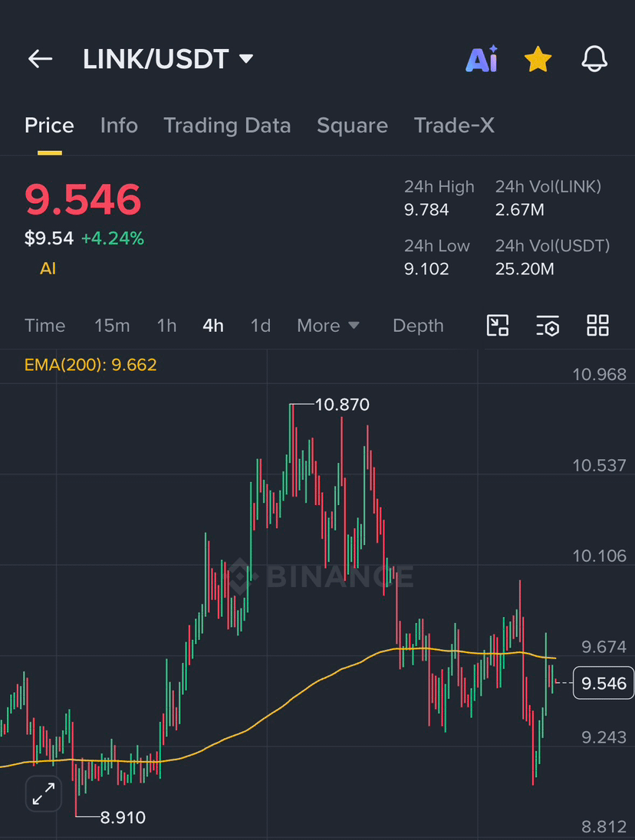
Task: Open LINK/USDT pair selector dropdown
Action: (x=168, y=59)
